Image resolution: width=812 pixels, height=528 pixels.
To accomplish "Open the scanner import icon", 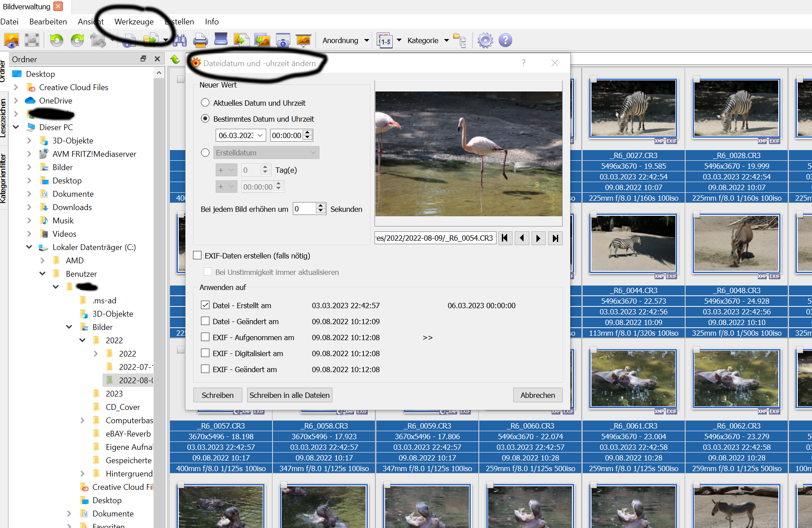I will tap(221, 40).
